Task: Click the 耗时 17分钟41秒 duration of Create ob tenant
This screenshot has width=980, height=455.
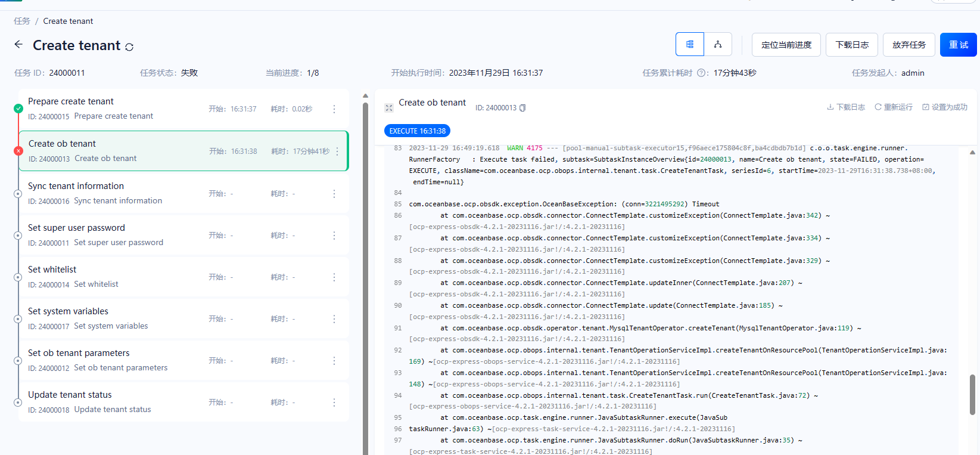Action: 300,151
